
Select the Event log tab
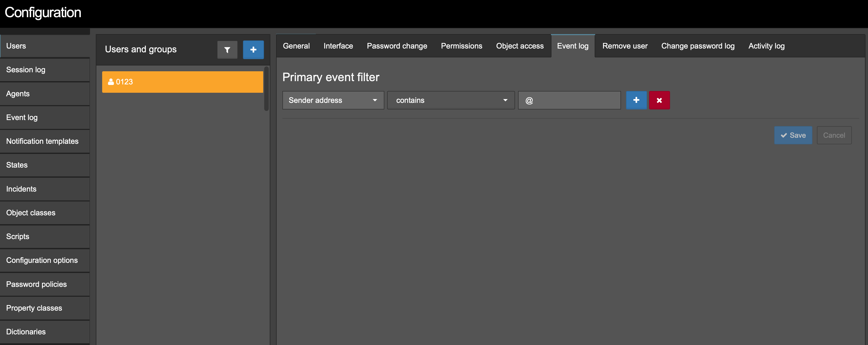572,46
